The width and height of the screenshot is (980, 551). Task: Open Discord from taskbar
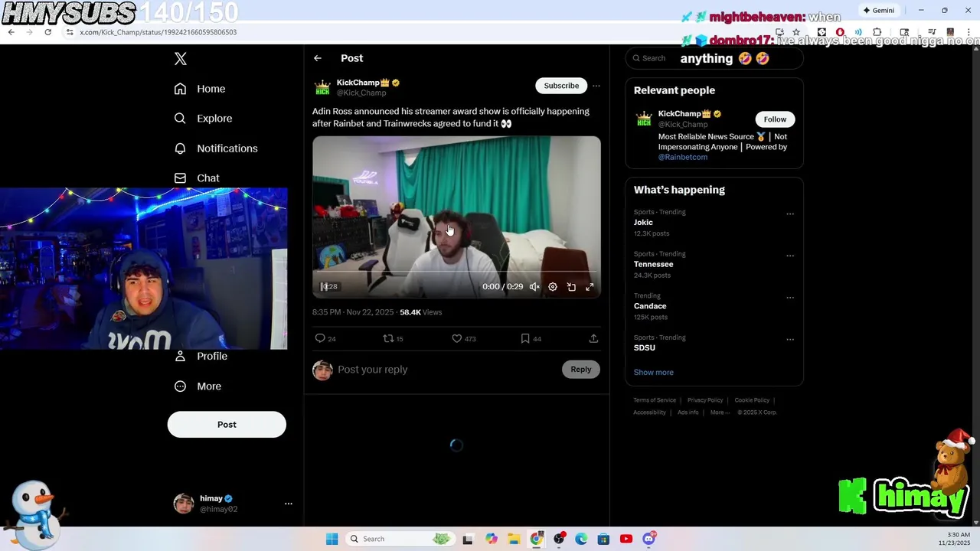(x=649, y=539)
